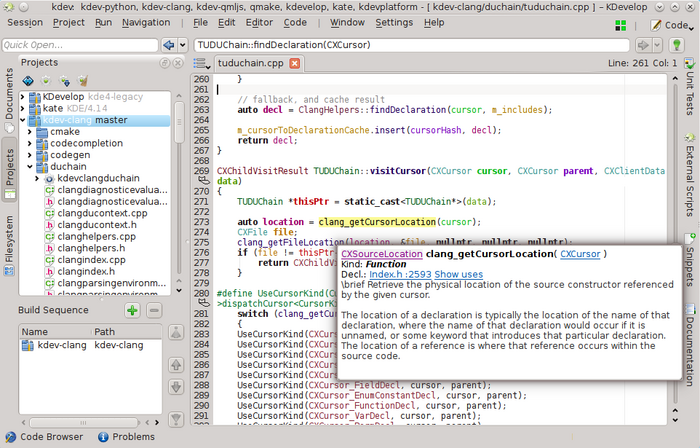This screenshot has height=448, width=700.
Task: Click the back navigation arrow icon
Action: 170,45
